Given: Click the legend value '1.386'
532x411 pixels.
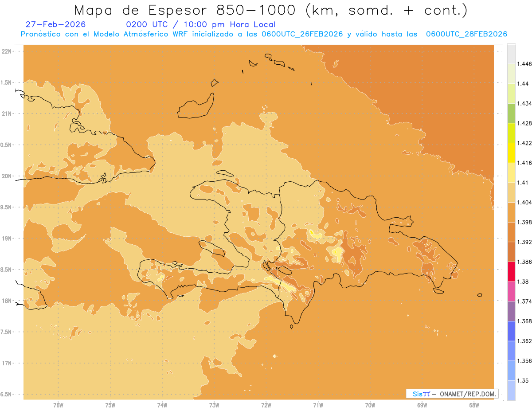Looking at the screenshot, I should [524, 262].
